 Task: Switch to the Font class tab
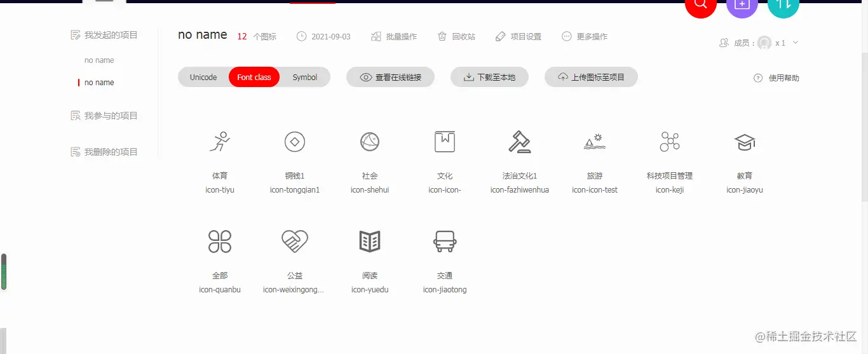click(x=254, y=78)
